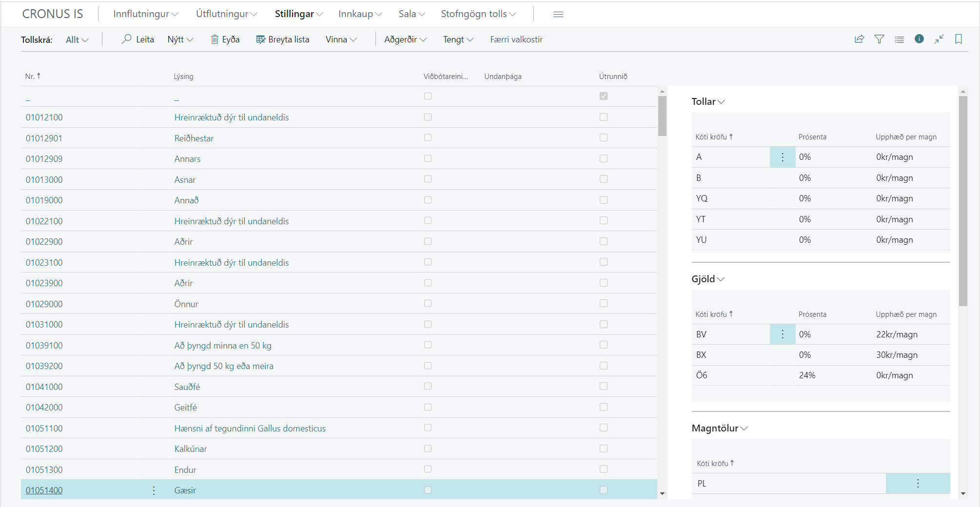Open the filter pane funnel icon
Viewport: 980px width, 507px height.
(x=879, y=39)
